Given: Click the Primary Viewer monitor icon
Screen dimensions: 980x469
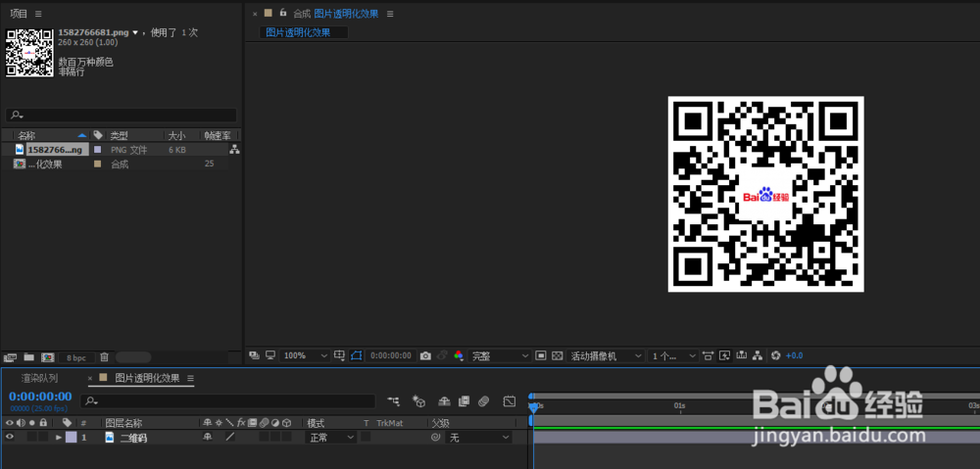Looking at the screenshot, I should [270, 355].
